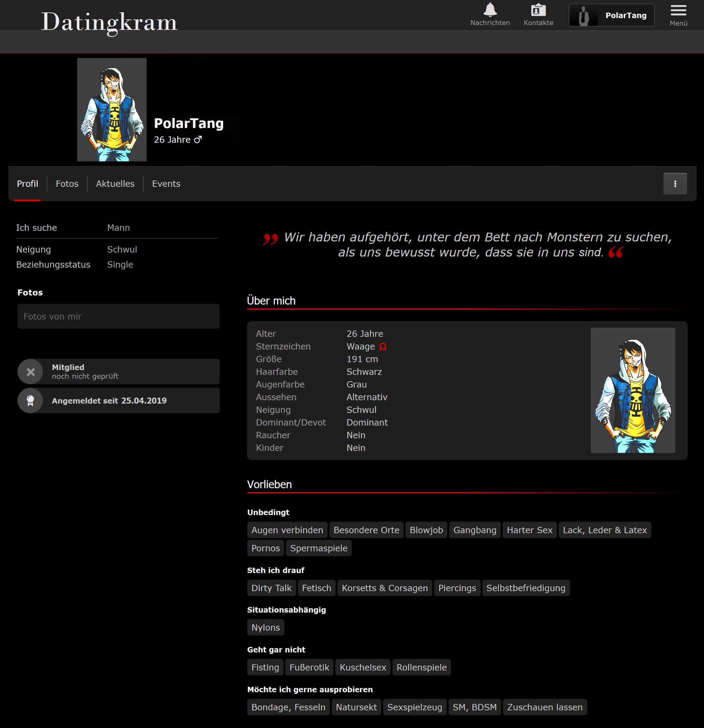Click the PolarTang user button in header

(625, 15)
